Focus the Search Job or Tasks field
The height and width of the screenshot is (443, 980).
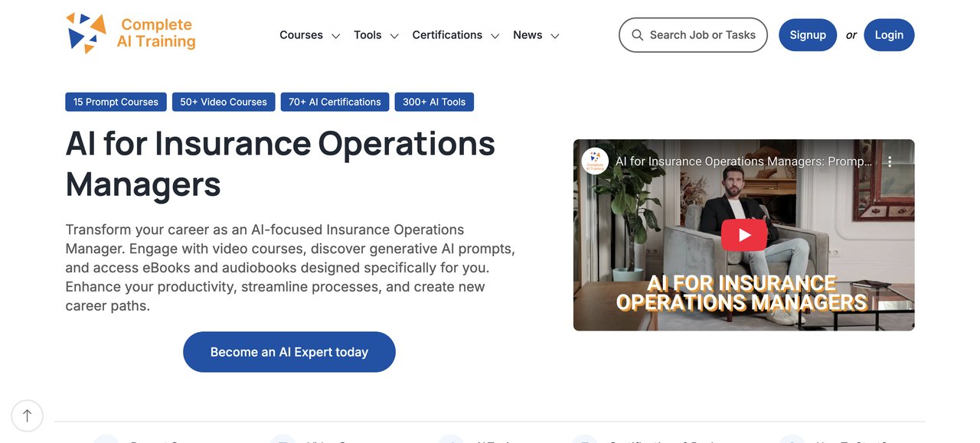[693, 35]
